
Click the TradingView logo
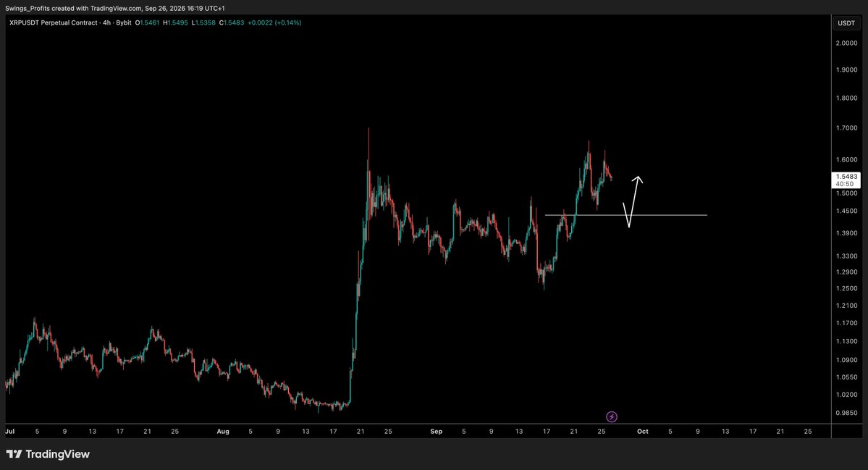click(x=48, y=455)
